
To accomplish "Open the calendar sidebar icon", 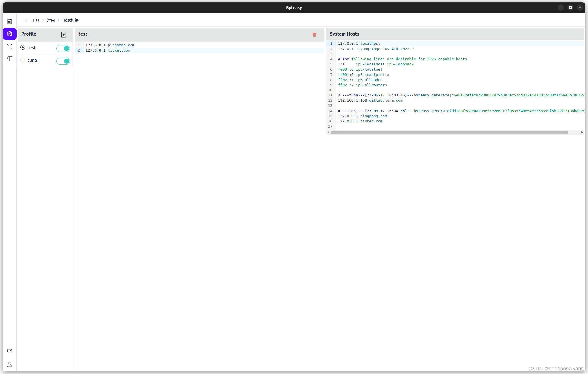I will 10,21.
